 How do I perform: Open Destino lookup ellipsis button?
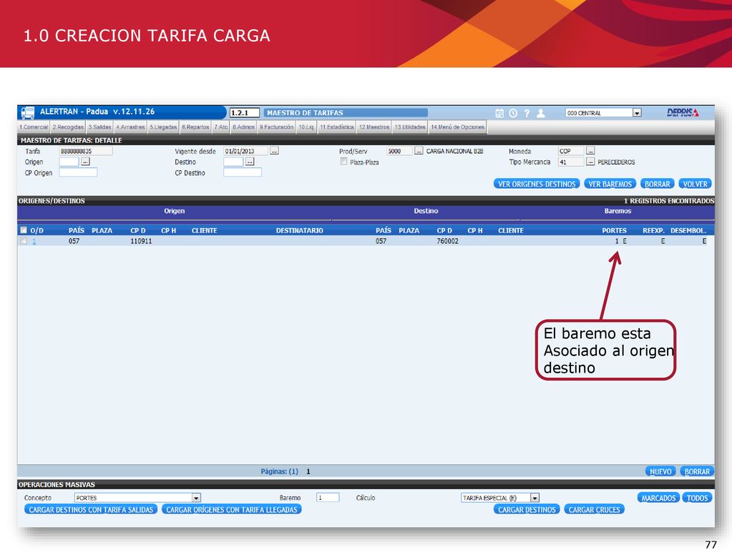pos(250,162)
